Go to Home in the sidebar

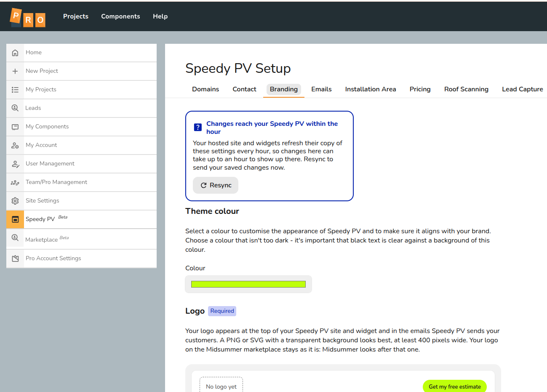click(82, 53)
